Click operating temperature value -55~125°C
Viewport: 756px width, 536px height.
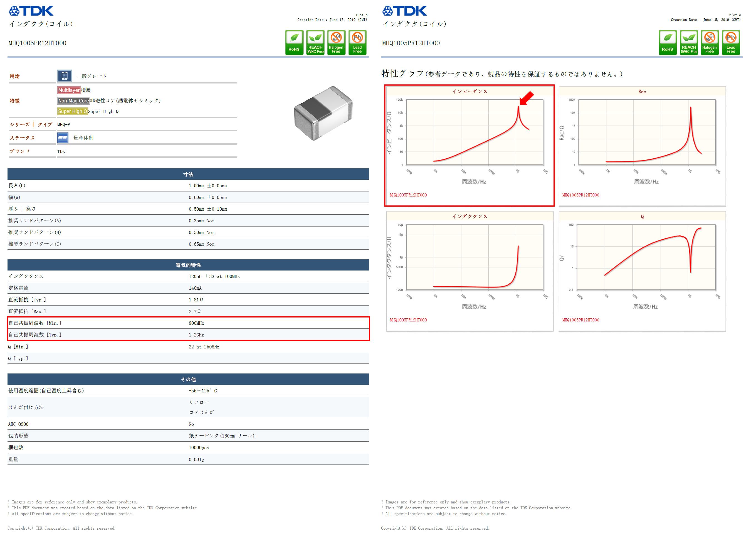(203, 391)
